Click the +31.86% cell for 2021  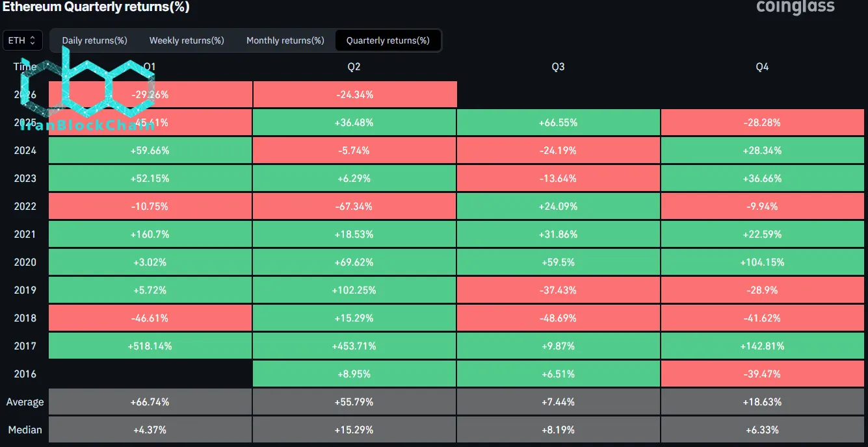click(x=559, y=234)
